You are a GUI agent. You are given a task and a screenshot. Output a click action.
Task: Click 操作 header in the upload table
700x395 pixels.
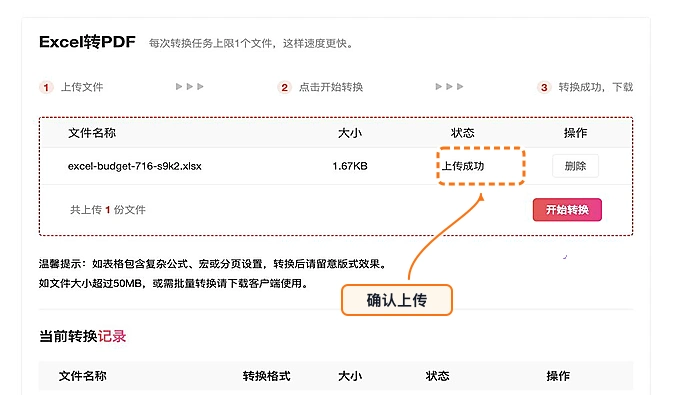click(575, 133)
